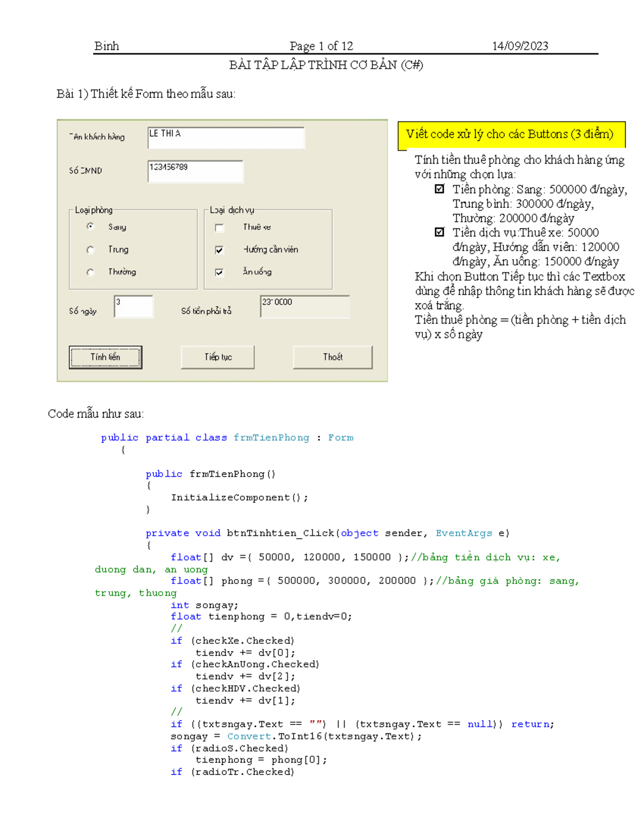Click the Số CMND input box
This screenshot has width=644, height=834.
coord(195,171)
